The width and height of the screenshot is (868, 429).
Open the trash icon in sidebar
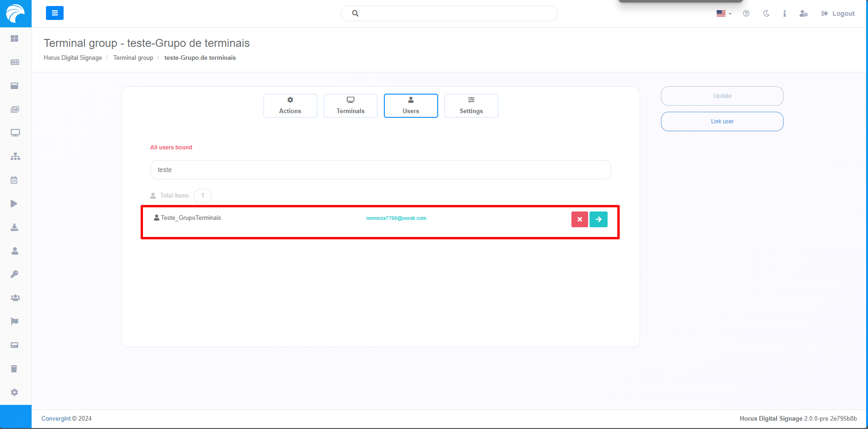[14, 369]
